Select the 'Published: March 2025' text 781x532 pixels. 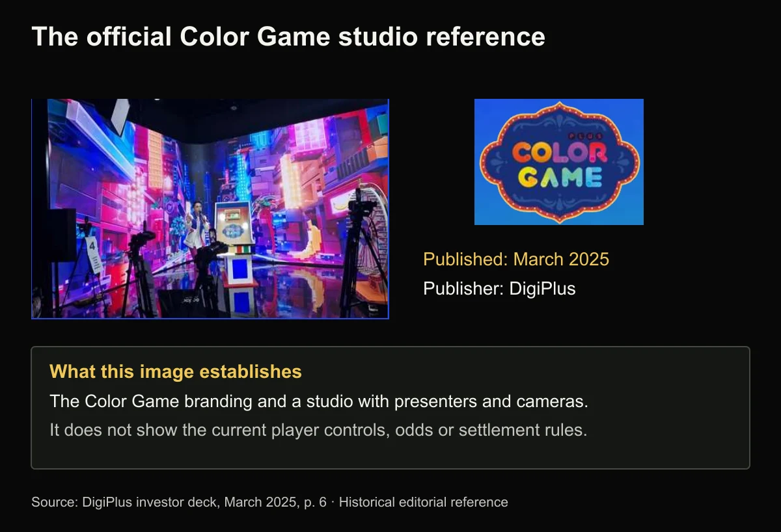[516, 259]
